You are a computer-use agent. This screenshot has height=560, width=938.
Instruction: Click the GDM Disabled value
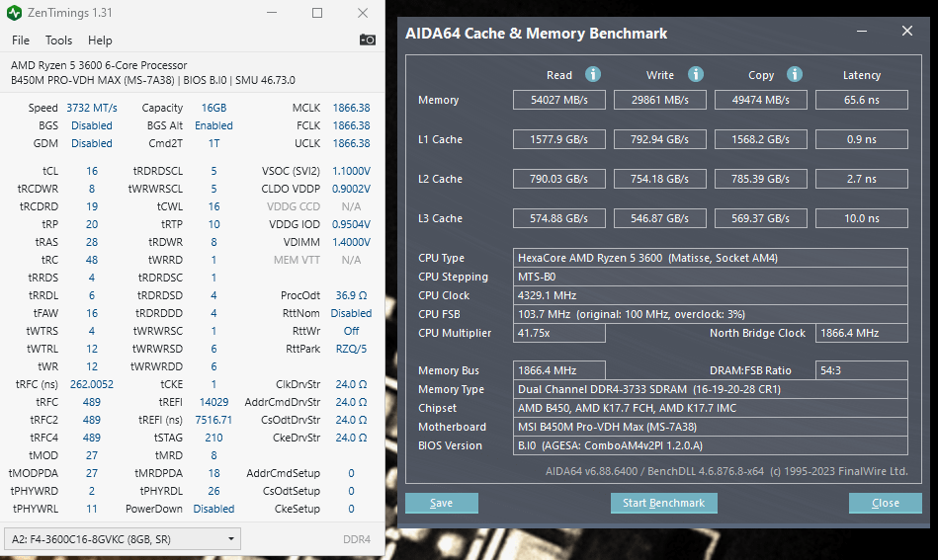[92, 143]
